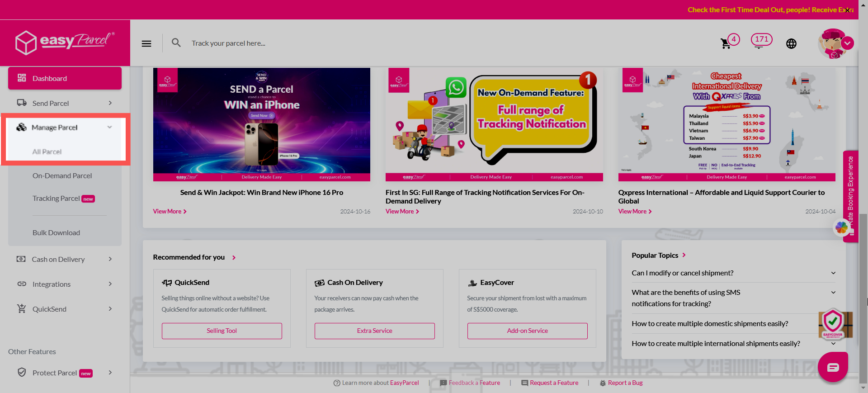Screen dimensions: 868x393
Task: Expand the Integrations menu arrow
Action: click(x=110, y=284)
